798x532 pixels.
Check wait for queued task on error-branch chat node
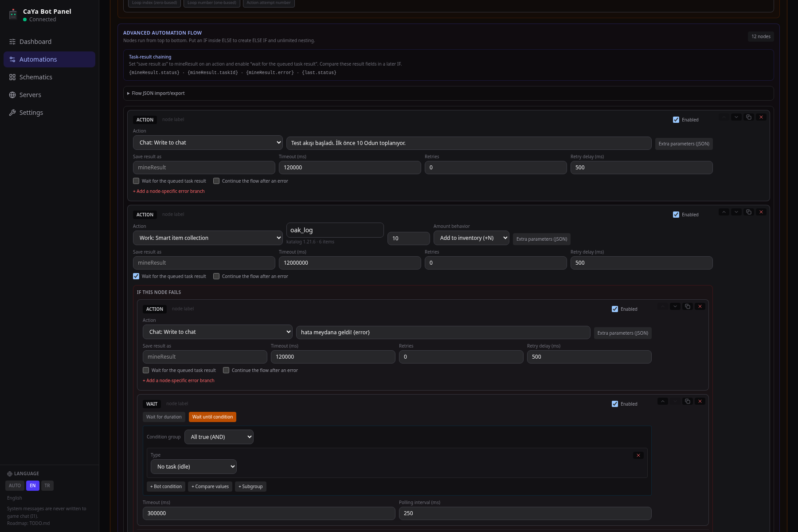[146, 370]
